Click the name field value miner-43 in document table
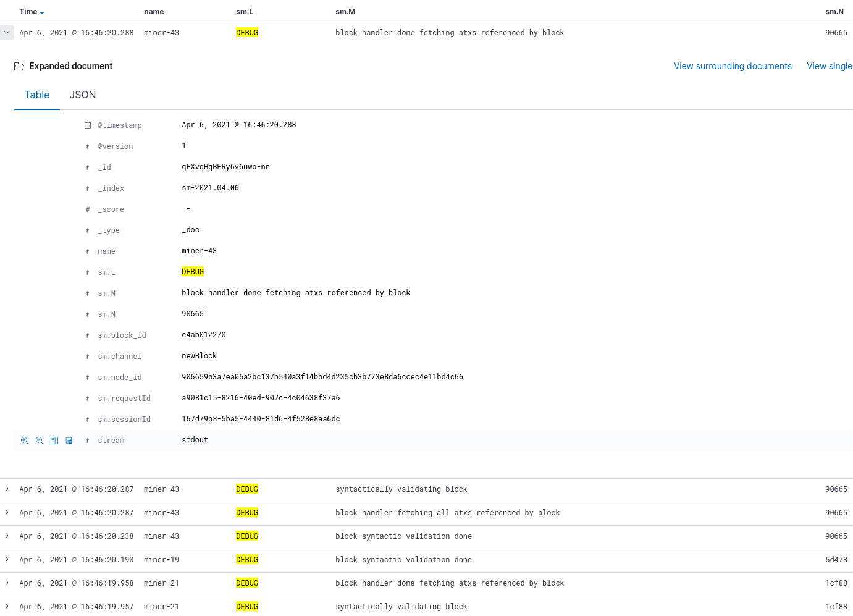Screen dimensions: 853x616 coord(199,251)
